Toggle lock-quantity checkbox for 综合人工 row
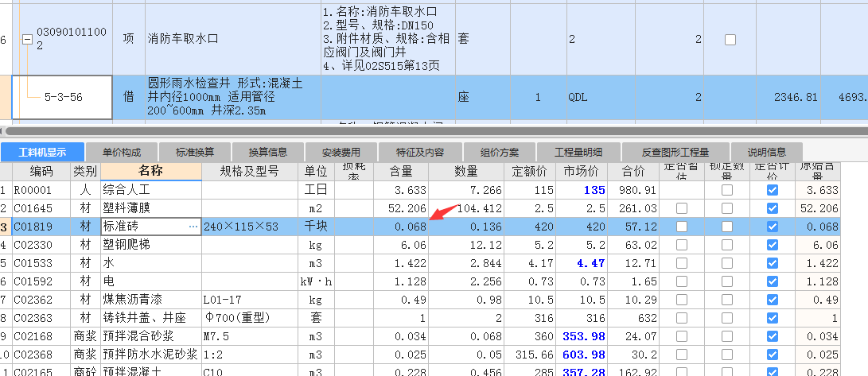 pyautogui.click(x=727, y=190)
